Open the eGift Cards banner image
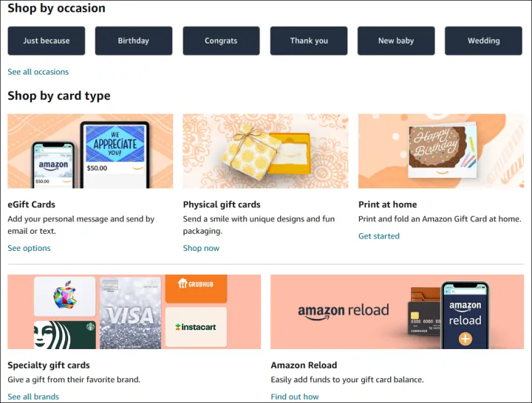Screen dimensions: 532x403 (x=90, y=151)
